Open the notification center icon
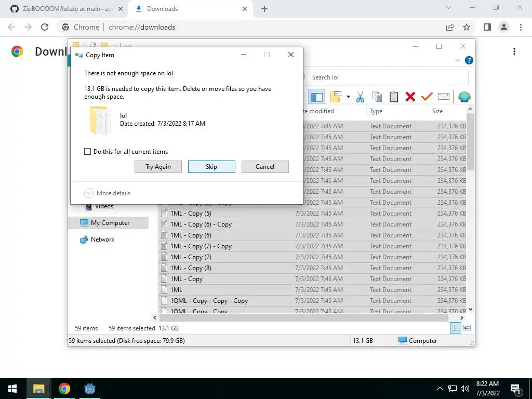532x399 pixels. click(516, 390)
